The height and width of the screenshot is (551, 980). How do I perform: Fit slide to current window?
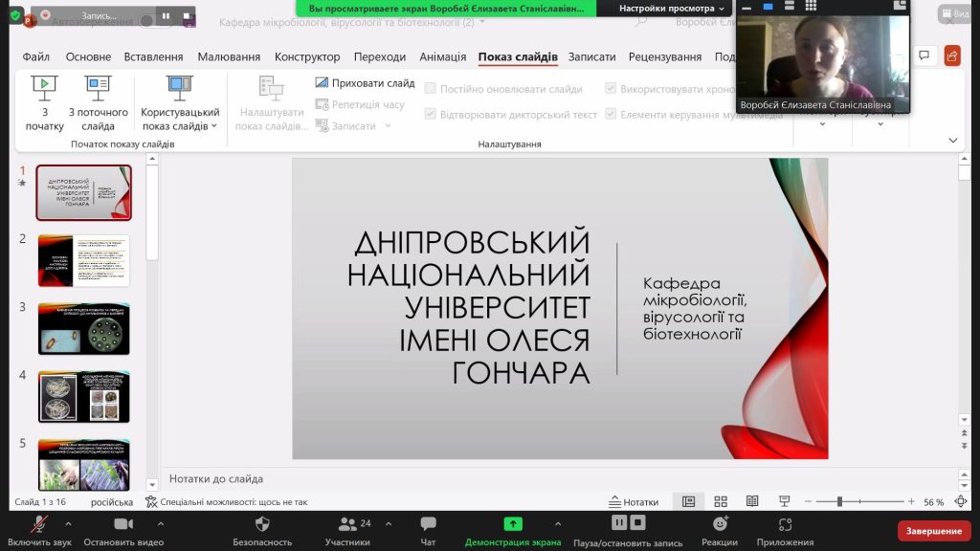[961, 501]
